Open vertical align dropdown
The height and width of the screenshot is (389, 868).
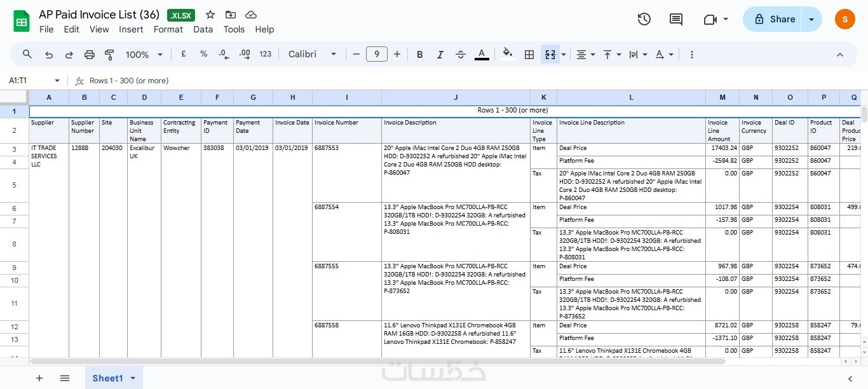pyautogui.click(x=612, y=55)
